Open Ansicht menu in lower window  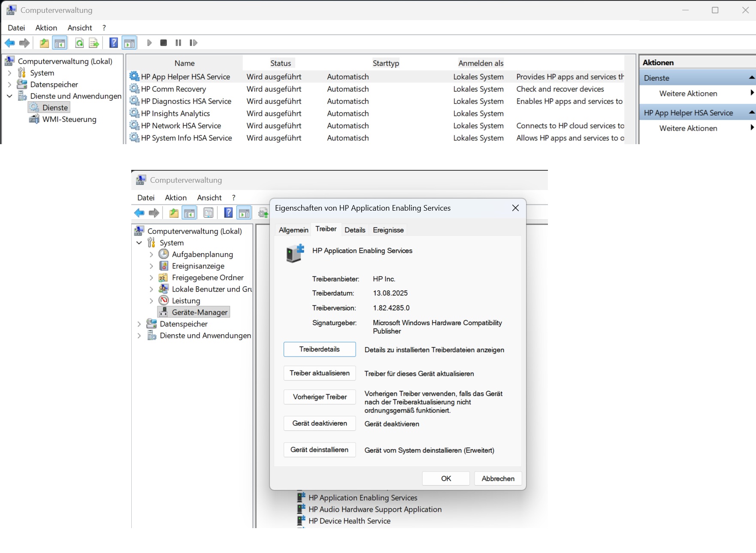click(209, 198)
